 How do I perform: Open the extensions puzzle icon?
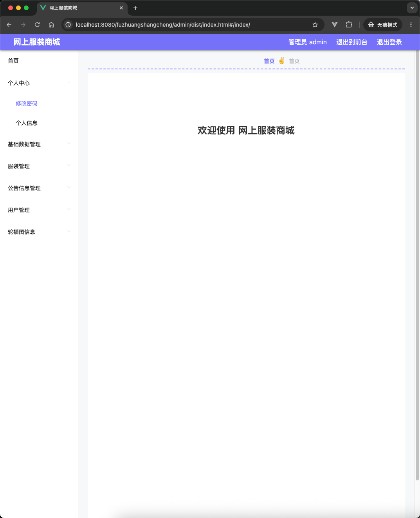pyautogui.click(x=349, y=25)
